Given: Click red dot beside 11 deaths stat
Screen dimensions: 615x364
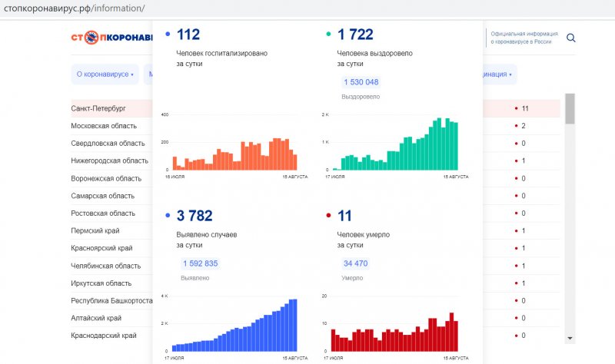Looking at the screenshot, I should (328, 216).
